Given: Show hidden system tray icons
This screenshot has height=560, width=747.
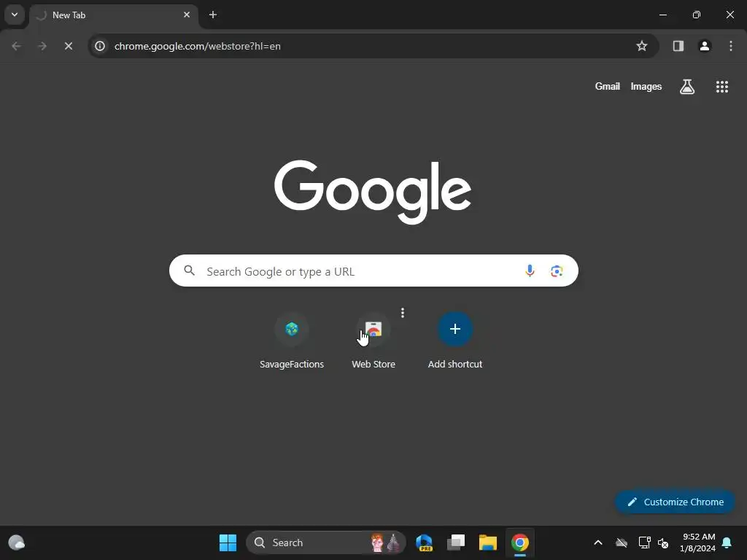Looking at the screenshot, I should click(x=598, y=542).
